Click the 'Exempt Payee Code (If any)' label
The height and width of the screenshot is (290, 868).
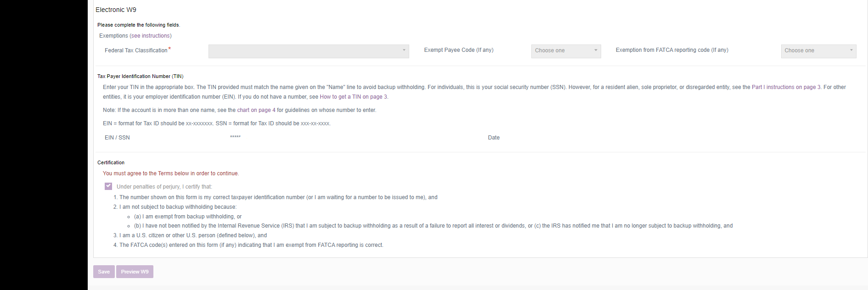coord(458,50)
